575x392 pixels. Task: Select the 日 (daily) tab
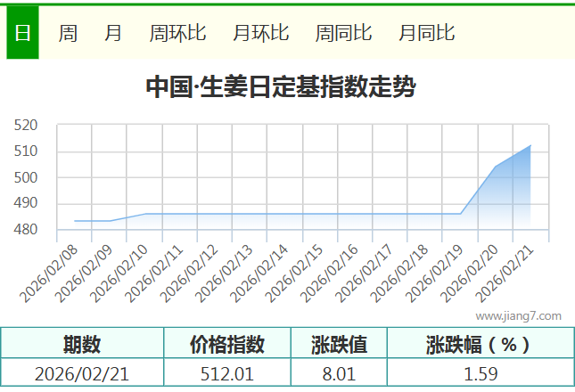tap(22, 33)
